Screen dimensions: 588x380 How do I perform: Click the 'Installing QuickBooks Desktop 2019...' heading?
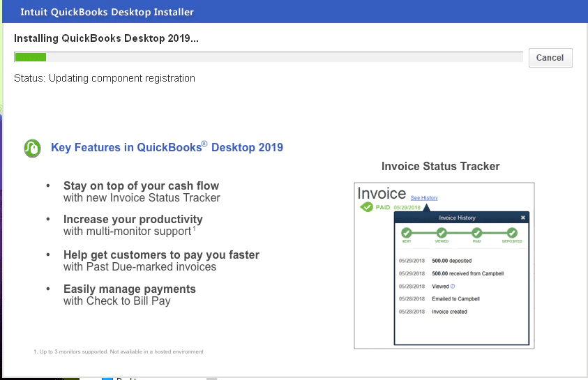(x=106, y=38)
